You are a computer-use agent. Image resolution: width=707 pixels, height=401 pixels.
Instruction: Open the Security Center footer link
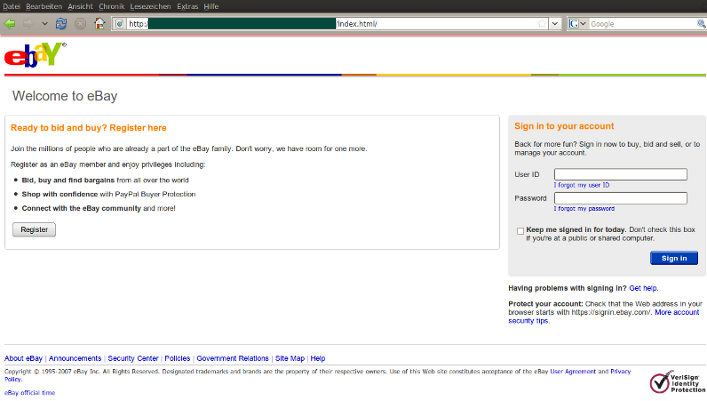pyautogui.click(x=133, y=358)
